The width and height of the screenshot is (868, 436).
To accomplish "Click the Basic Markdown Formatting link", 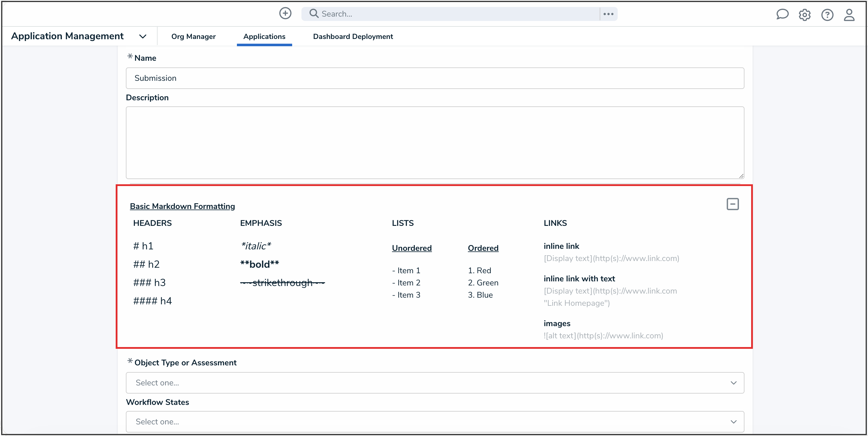I will tap(183, 206).
